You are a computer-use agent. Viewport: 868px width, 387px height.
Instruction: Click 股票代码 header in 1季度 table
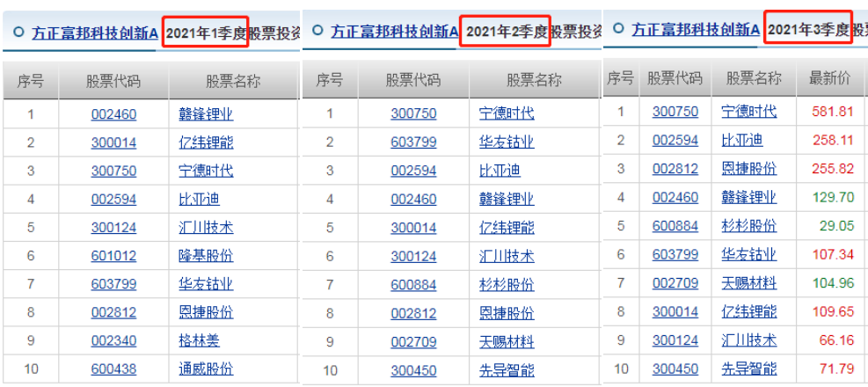113,82
